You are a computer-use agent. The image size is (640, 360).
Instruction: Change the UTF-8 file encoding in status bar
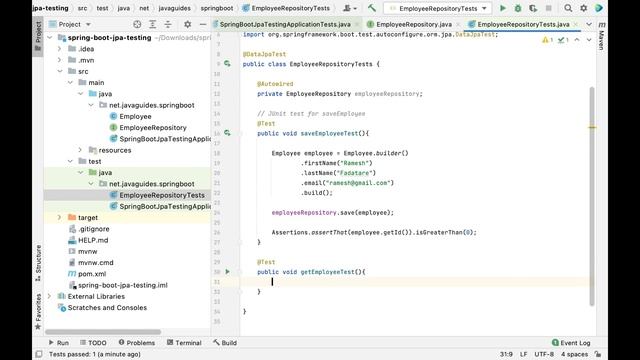point(544,354)
